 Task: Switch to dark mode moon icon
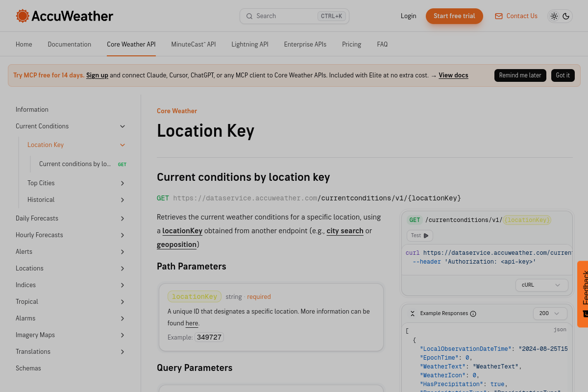pyautogui.click(x=566, y=16)
